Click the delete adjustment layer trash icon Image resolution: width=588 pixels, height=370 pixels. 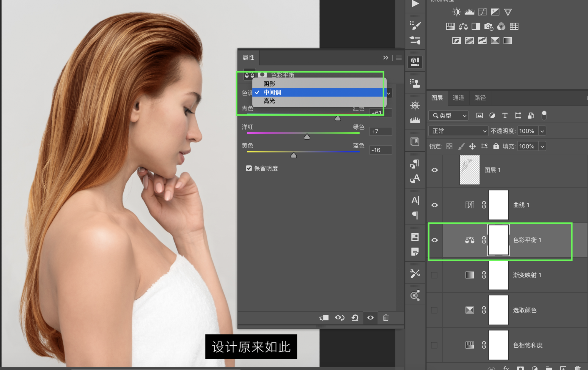pos(386,318)
